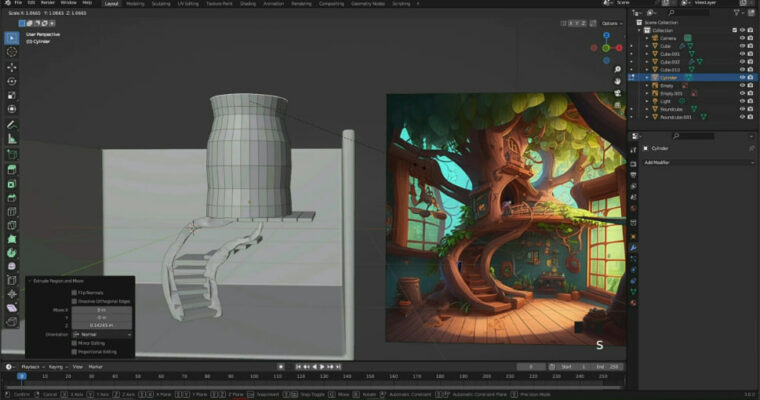Open the Modifiers wrench properties tab
Viewport: 760px width, 400px height.
point(633,247)
